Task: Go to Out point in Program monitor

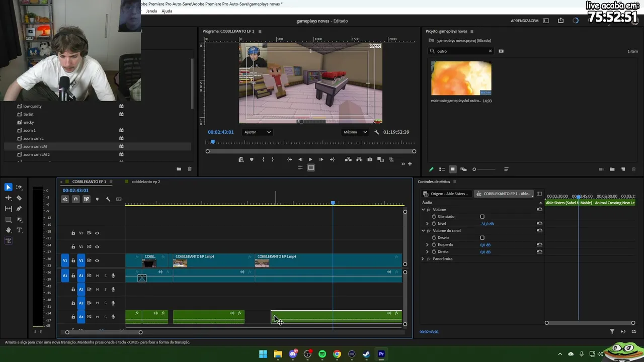Action: [332, 159]
